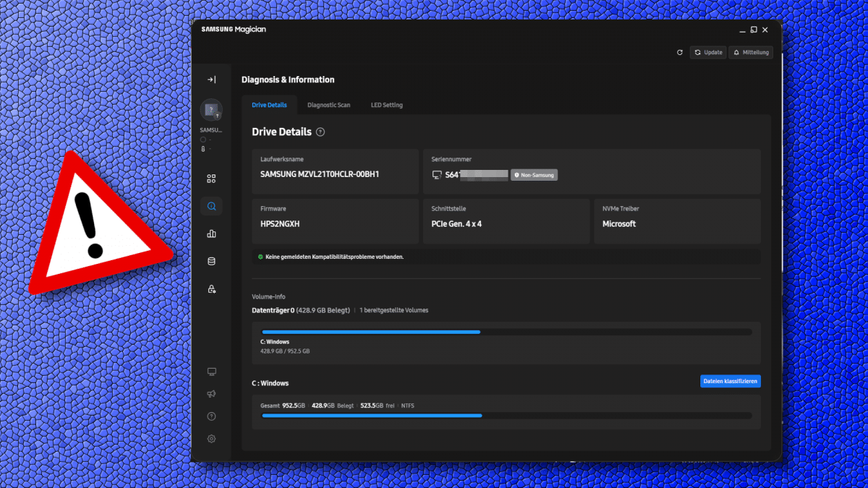Open the data management database icon

[x=211, y=262]
